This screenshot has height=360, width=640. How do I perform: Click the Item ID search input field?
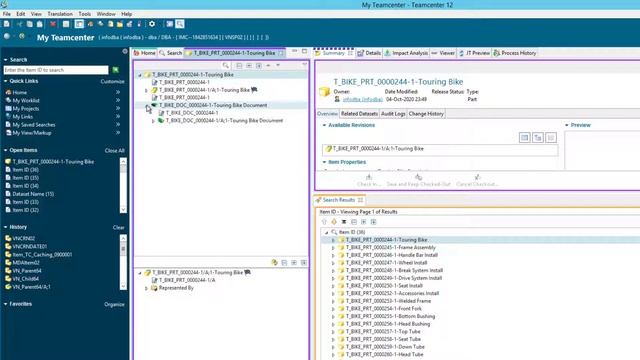56,70
